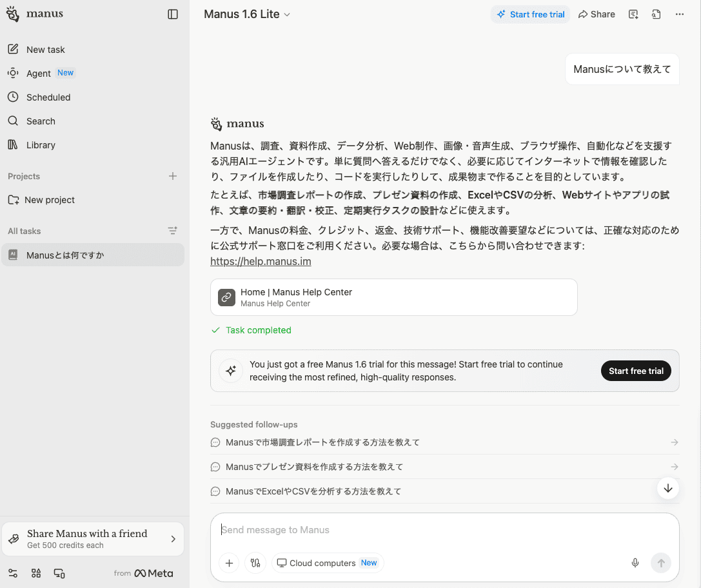The height and width of the screenshot is (588, 701).
Task: Click the sparkle icon in trial banner
Action: coord(231,371)
